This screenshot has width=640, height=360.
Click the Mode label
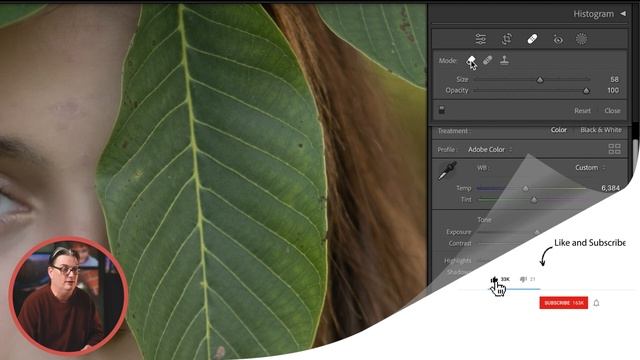pyautogui.click(x=448, y=60)
